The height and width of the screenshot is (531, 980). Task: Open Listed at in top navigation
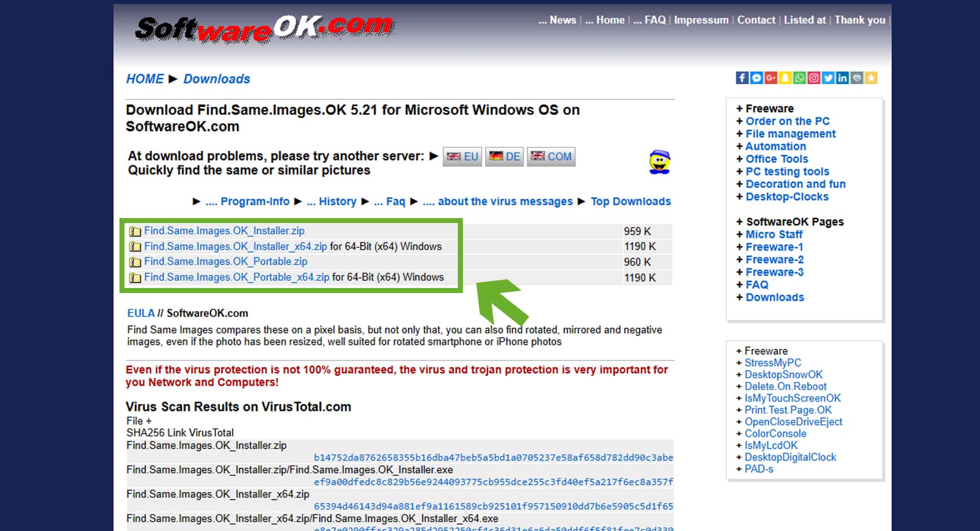[804, 20]
